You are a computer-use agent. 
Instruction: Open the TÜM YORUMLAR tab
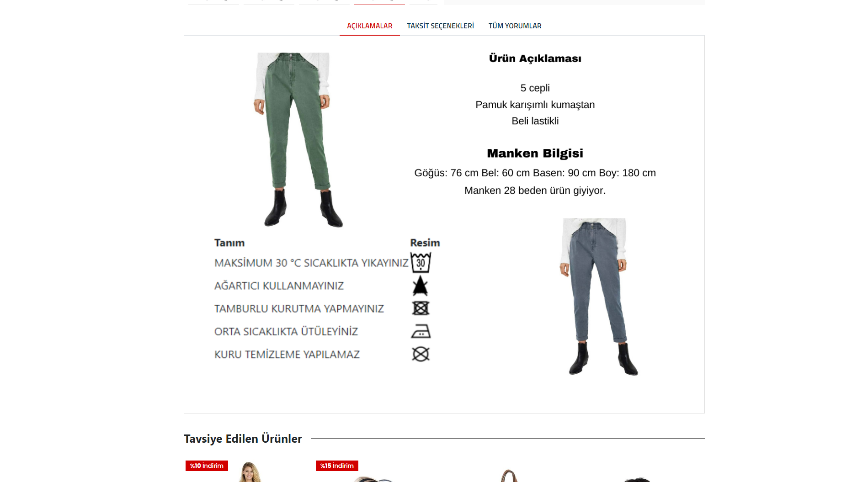(x=515, y=26)
